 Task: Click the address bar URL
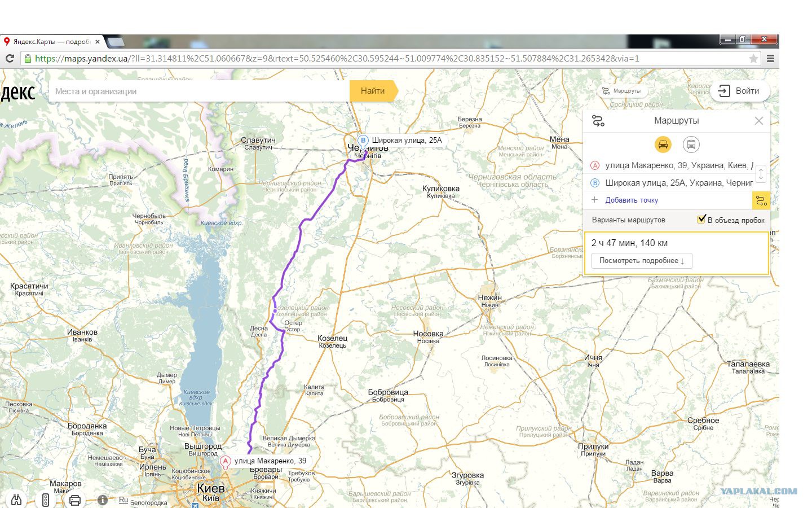pyautogui.click(x=337, y=58)
